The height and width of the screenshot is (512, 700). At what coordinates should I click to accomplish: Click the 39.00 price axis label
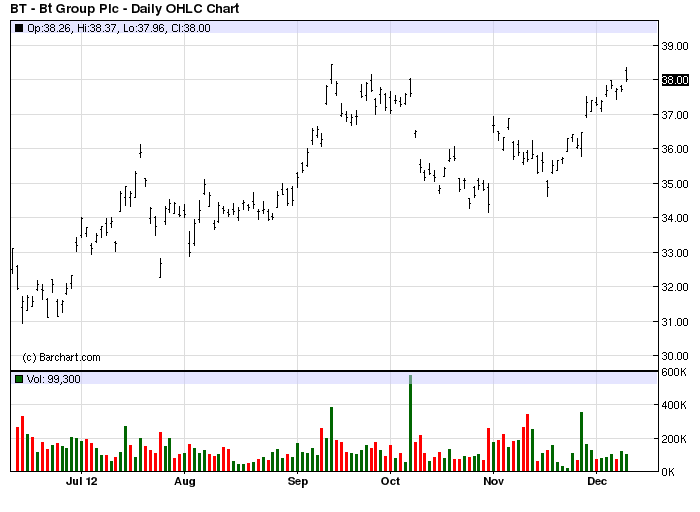coord(675,46)
